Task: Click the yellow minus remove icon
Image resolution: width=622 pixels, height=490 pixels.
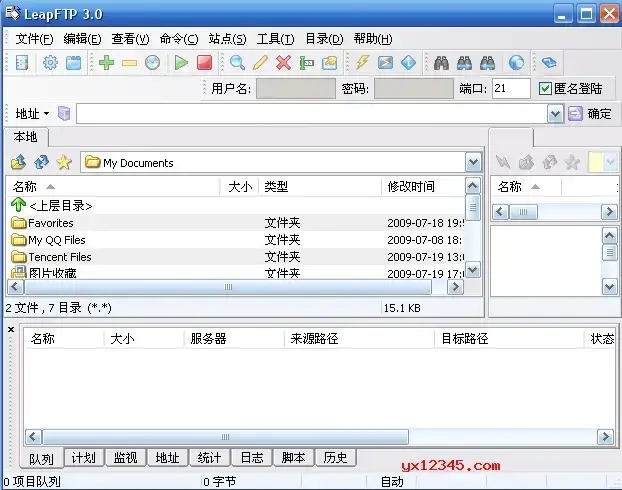Action: (129, 63)
